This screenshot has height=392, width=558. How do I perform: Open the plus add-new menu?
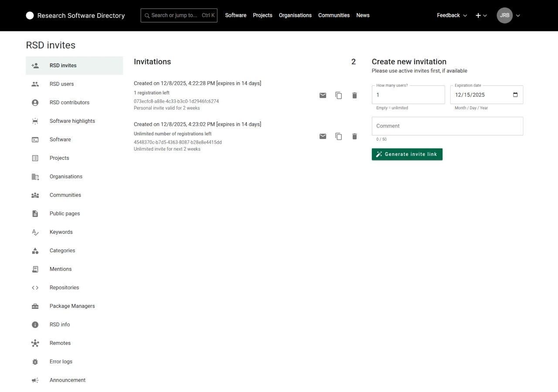(x=481, y=15)
